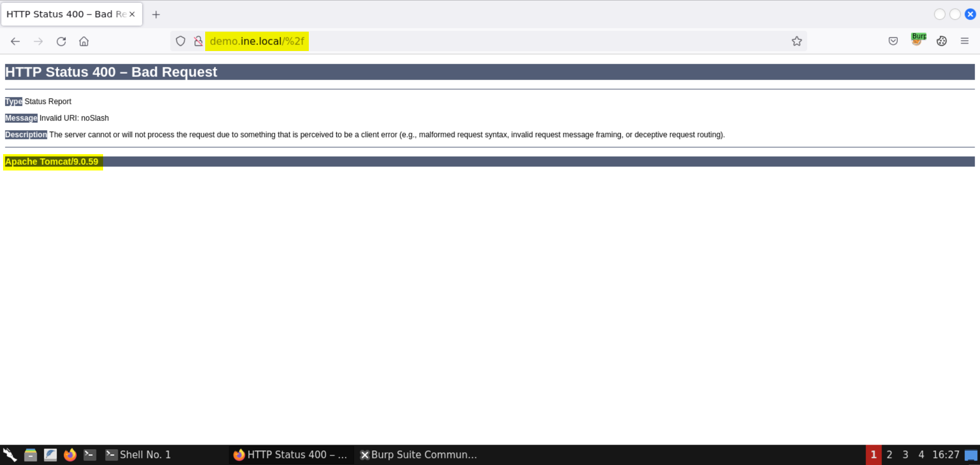Launch the terminal emulator from the taskbar
Screen dimensions: 980x465
tap(90, 454)
